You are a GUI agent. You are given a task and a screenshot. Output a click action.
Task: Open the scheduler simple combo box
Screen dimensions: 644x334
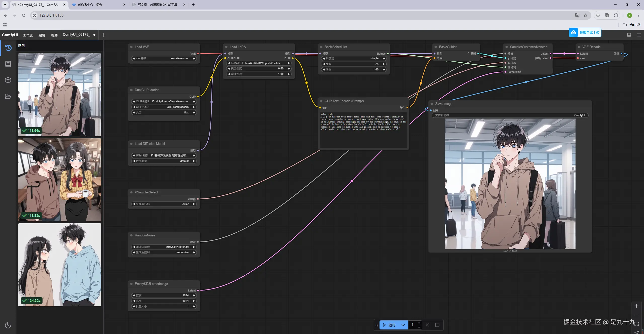[x=354, y=58]
